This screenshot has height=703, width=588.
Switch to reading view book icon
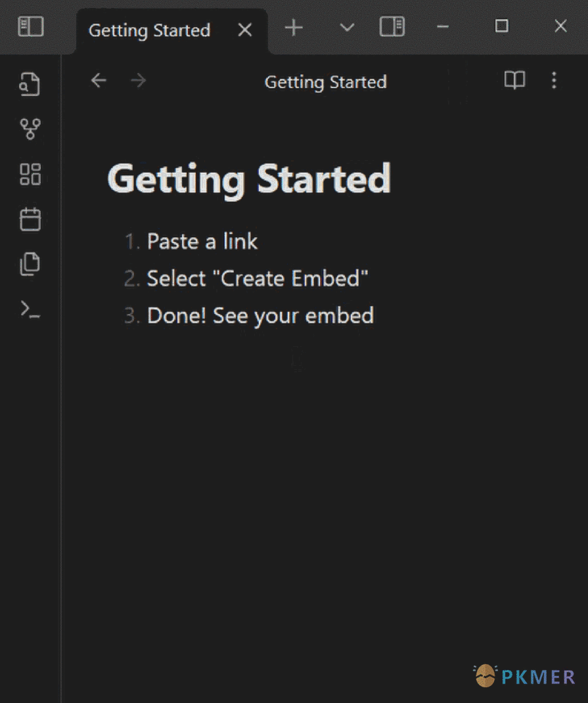(x=514, y=80)
